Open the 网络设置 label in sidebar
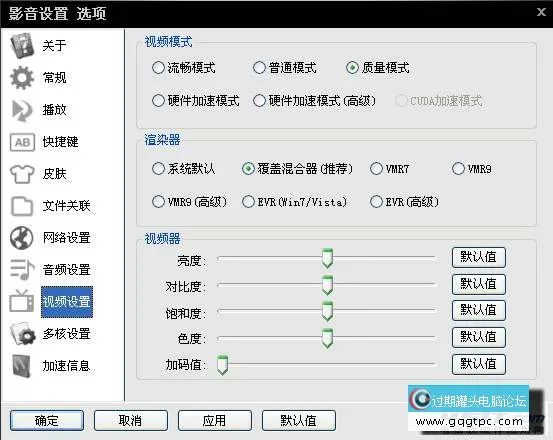553x440 pixels. [66, 238]
